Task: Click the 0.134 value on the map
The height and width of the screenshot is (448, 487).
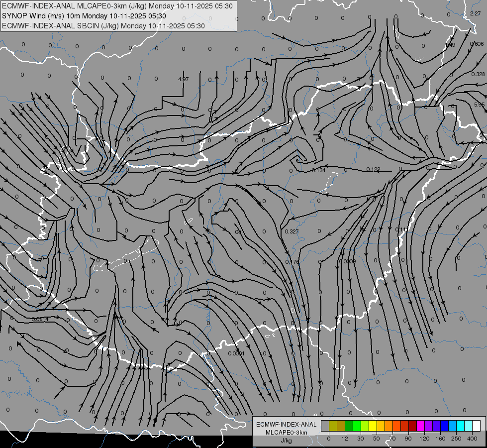Action: pyautogui.click(x=318, y=170)
